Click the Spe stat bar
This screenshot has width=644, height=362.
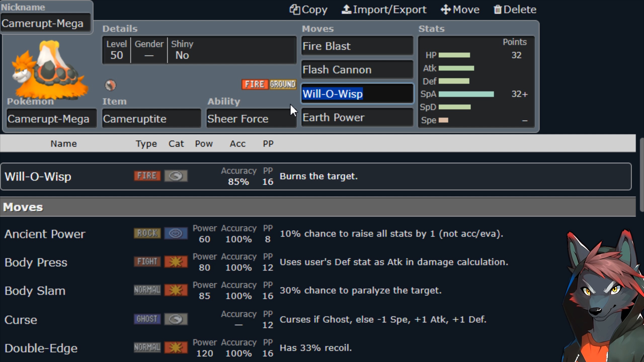(x=444, y=120)
